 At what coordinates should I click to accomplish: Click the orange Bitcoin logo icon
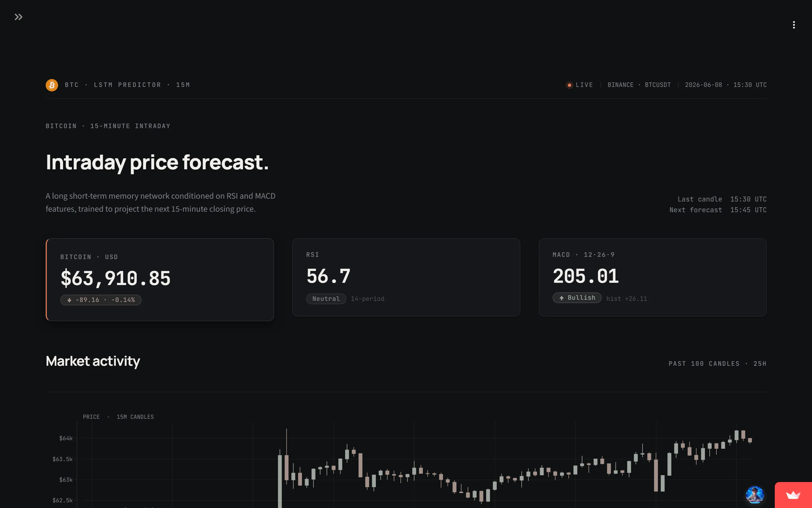[x=52, y=85]
